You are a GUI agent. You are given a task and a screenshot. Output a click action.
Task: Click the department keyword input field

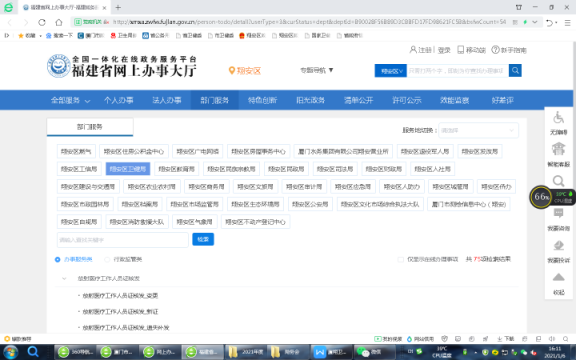pos(123,240)
